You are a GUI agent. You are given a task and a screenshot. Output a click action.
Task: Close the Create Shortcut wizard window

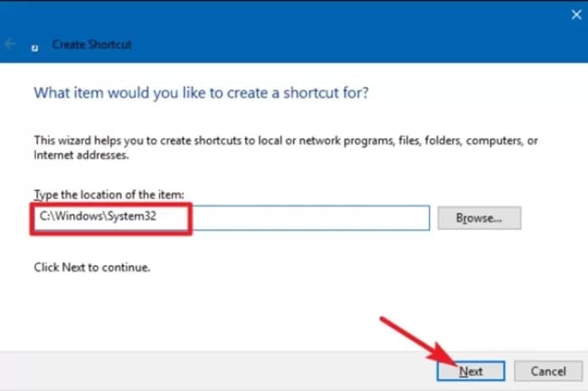tap(576, 14)
